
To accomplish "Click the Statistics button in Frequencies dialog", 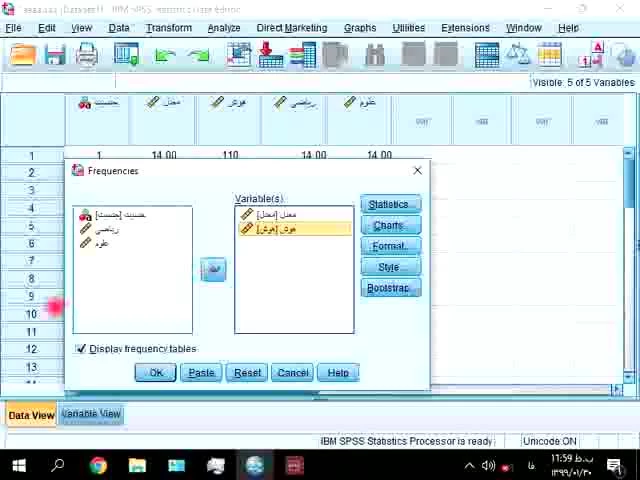I will click(x=389, y=205).
